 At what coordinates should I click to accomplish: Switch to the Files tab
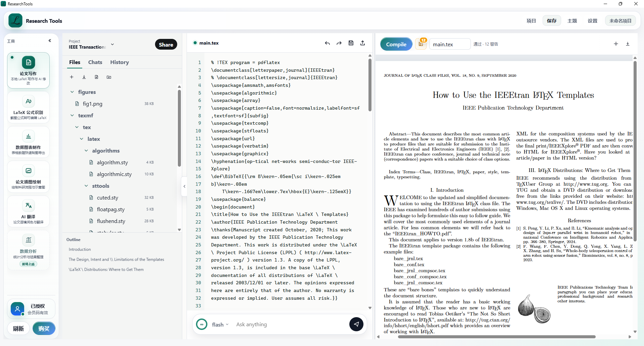click(75, 62)
